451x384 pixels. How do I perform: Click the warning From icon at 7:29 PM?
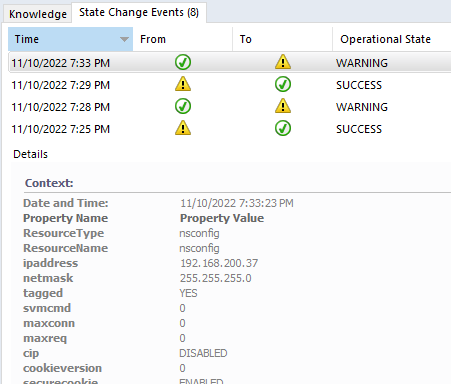point(183,84)
